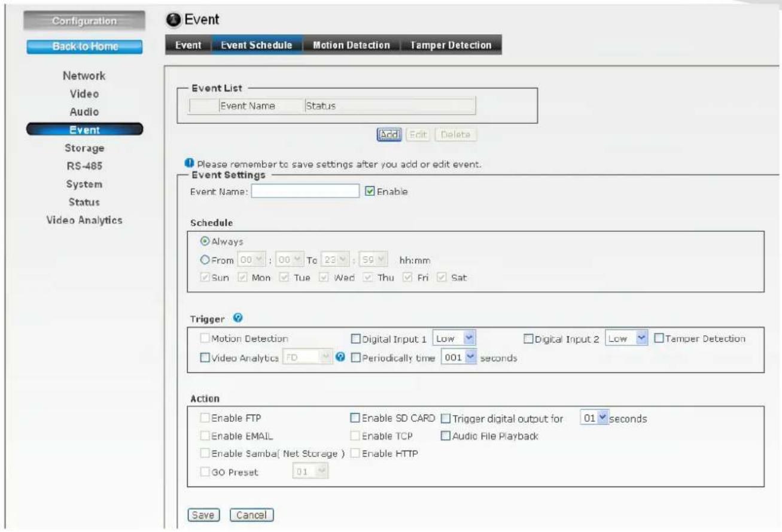The width and height of the screenshot is (782, 532).
Task: Open Audio settings in the sidebar
Action: pyautogui.click(x=84, y=112)
